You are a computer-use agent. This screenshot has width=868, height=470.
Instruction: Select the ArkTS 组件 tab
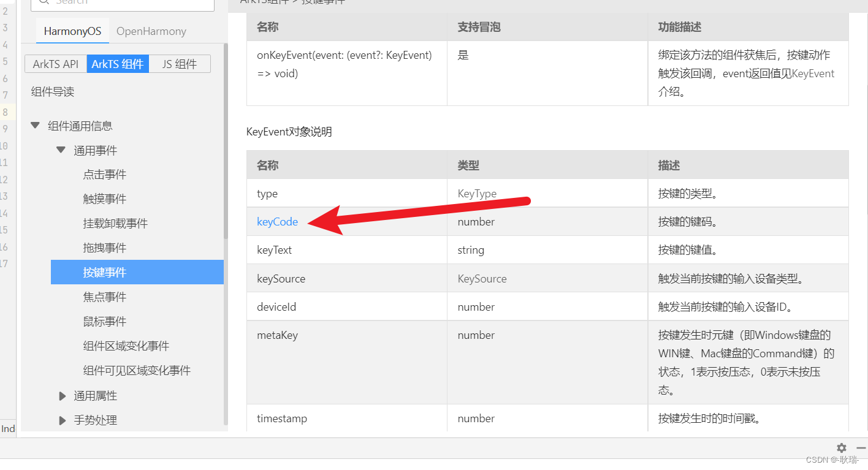[x=118, y=64]
